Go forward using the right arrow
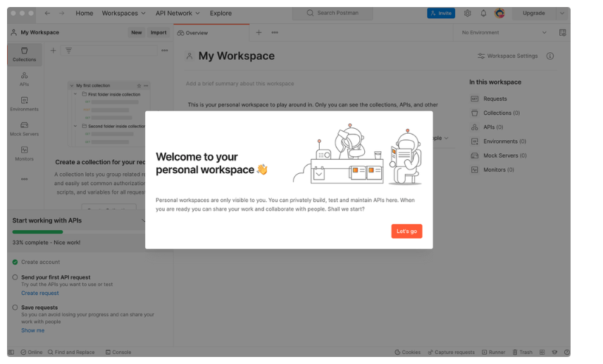Image resolution: width=603 pixels, height=364 pixels. pos(61,13)
